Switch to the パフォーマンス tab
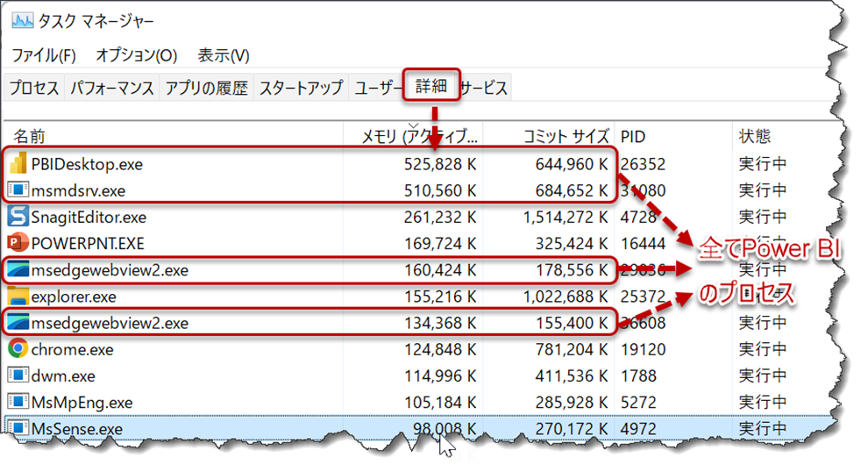The image size is (868, 472). click(112, 88)
